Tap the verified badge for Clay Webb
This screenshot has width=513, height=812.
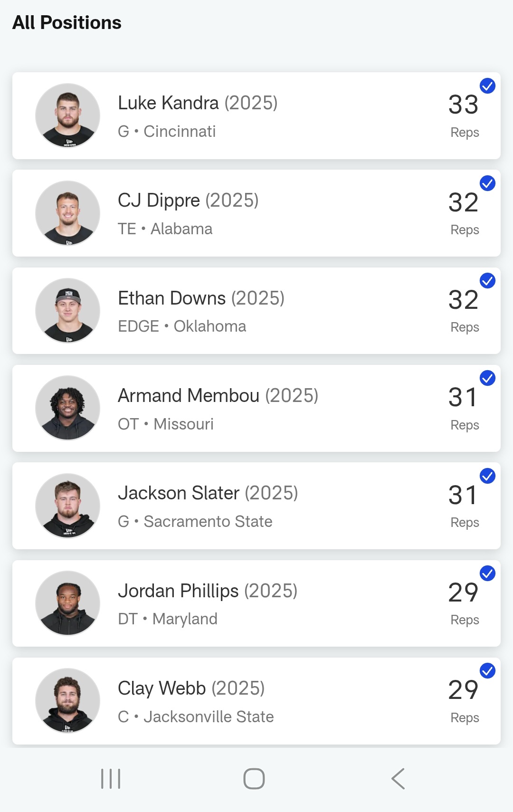487,671
